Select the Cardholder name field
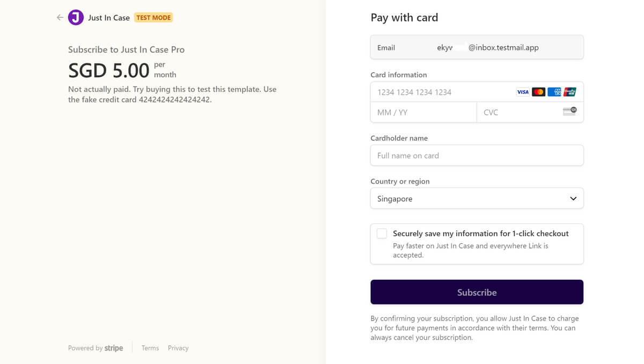 click(x=477, y=156)
